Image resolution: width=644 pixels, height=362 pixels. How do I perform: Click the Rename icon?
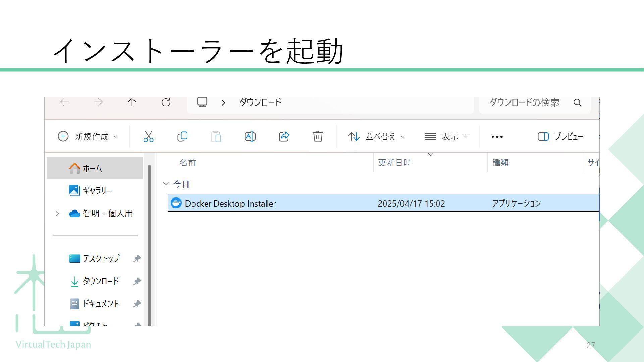250,137
